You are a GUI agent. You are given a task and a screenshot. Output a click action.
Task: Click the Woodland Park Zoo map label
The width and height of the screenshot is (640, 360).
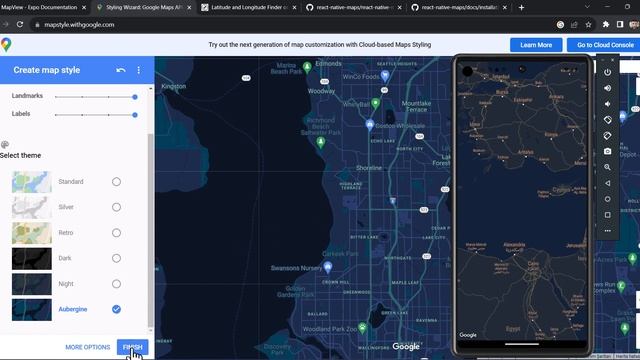tap(330, 329)
